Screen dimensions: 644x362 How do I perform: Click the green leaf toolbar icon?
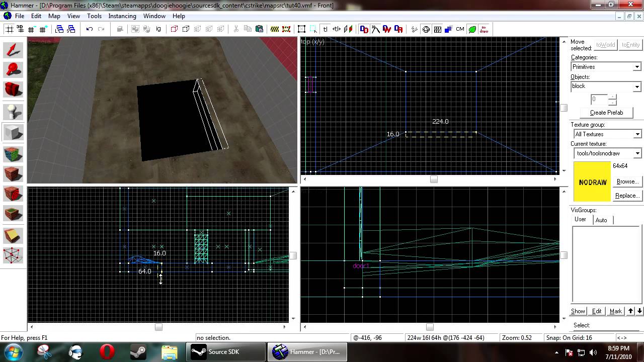point(472,29)
